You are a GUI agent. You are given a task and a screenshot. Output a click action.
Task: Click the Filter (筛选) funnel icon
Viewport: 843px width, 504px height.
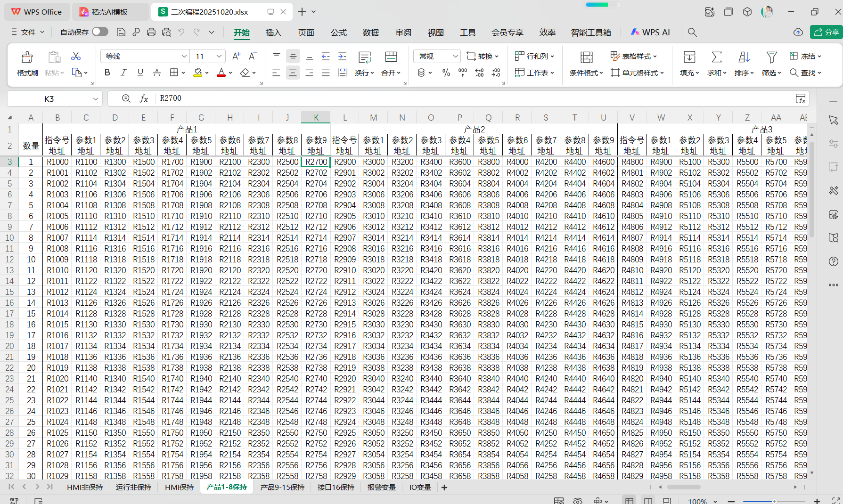pos(771,57)
